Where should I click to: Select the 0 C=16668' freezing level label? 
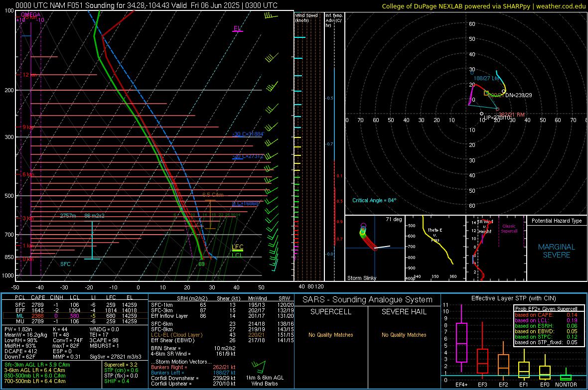246,203
